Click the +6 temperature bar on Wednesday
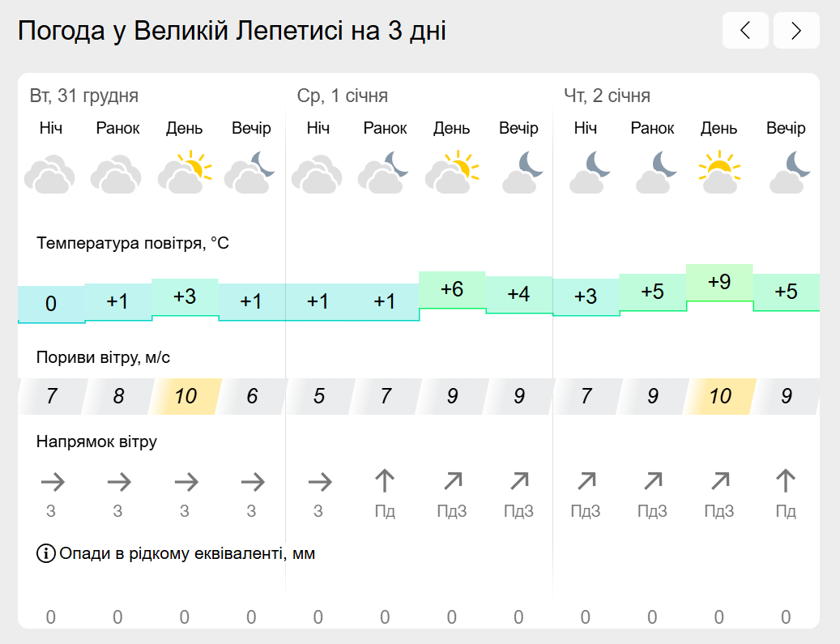Viewport: 840px width, 644px height. tap(452, 290)
